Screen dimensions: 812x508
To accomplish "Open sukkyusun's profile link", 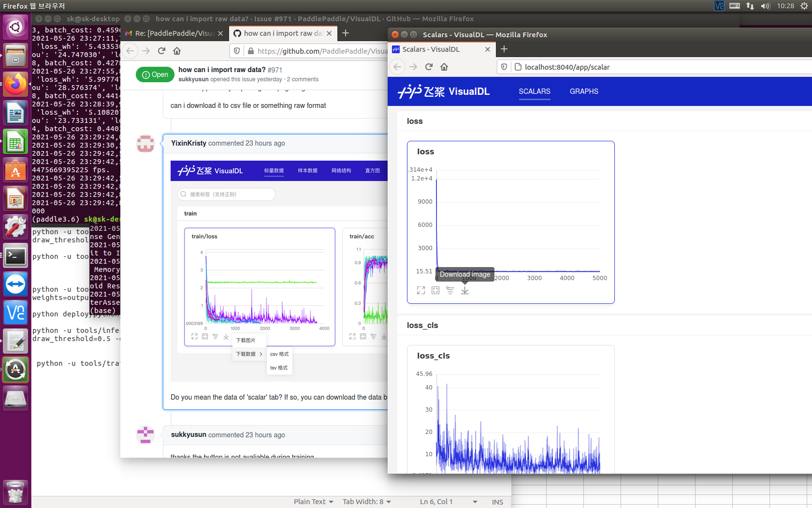I will click(x=193, y=79).
